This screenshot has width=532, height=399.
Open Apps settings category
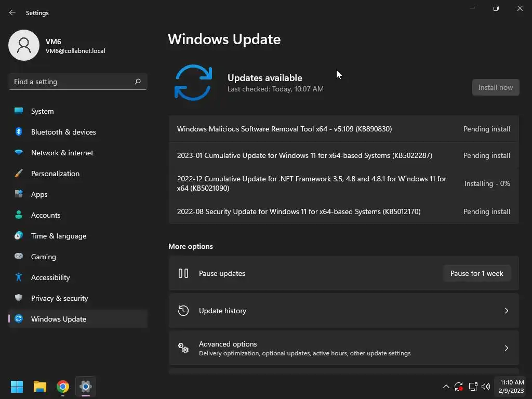point(78,194)
